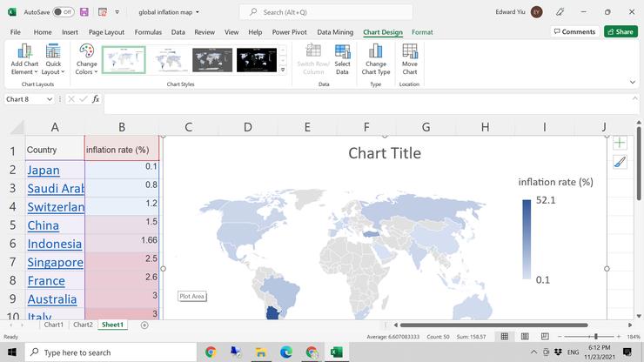
Task: Click the Change Chart Type icon
Action: [x=376, y=52]
